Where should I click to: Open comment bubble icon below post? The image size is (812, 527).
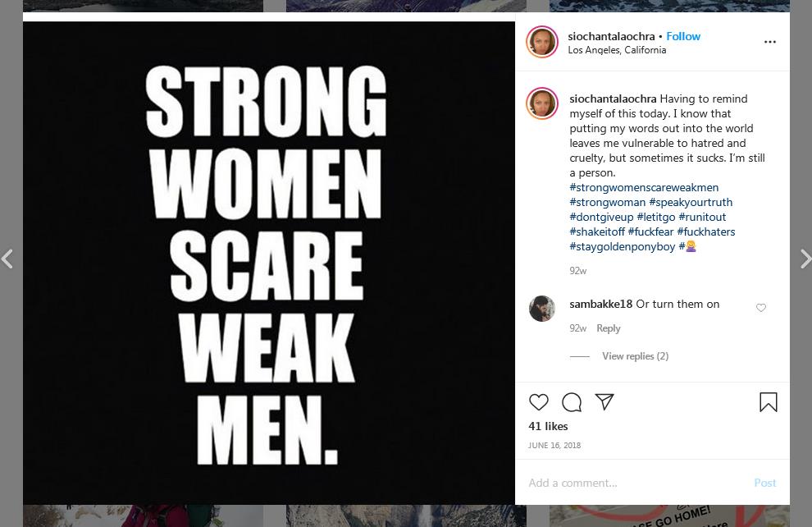[x=572, y=402]
